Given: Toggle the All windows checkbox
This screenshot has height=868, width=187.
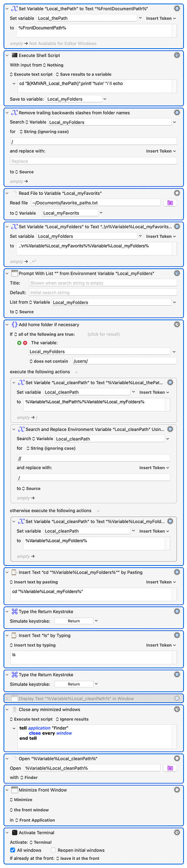Looking at the screenshot, I should point(13,850).
